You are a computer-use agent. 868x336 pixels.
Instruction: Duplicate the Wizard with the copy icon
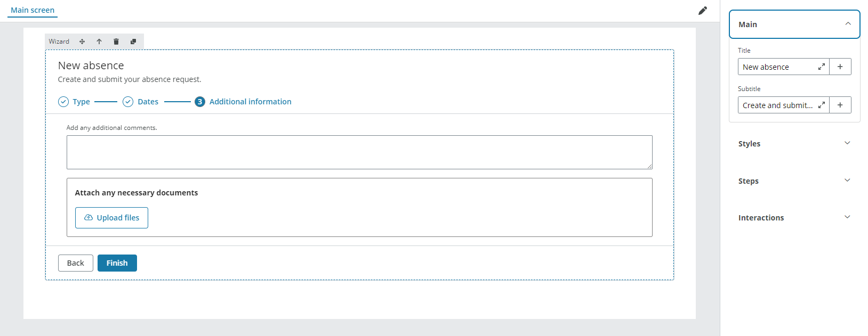[133, 41]
